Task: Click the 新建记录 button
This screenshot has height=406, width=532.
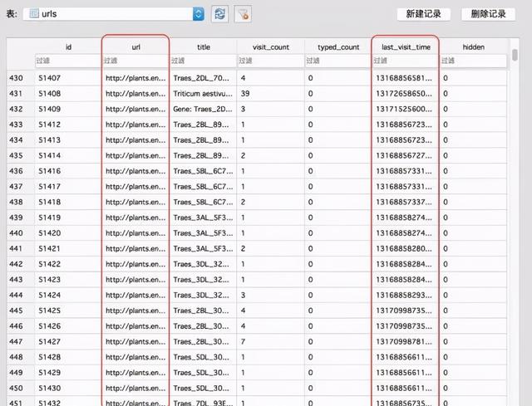Action: click(423, 14)
